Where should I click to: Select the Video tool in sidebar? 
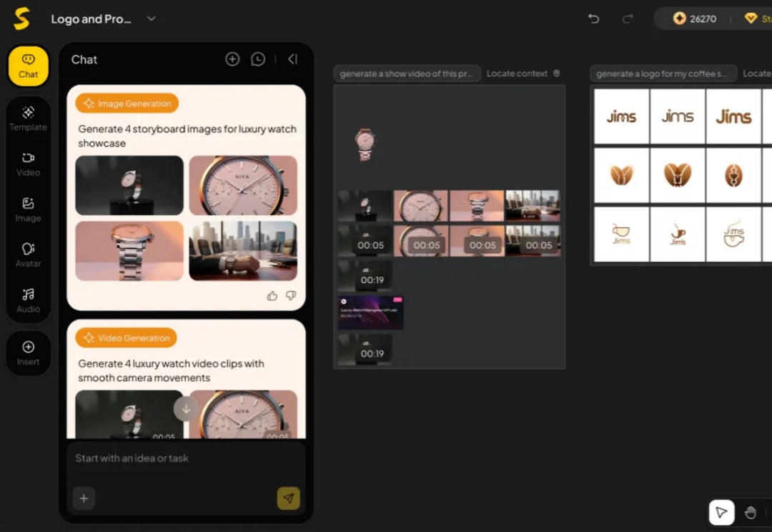click(x=28, y=164)
